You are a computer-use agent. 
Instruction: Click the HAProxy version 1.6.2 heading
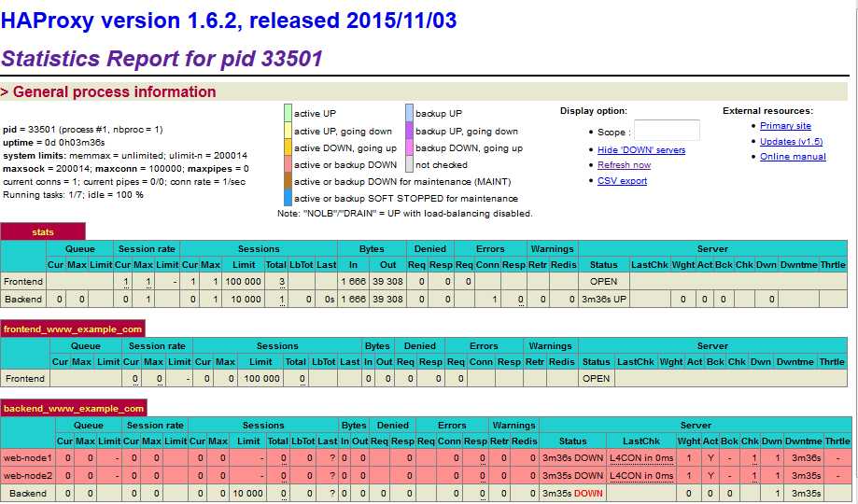point(229,21)
